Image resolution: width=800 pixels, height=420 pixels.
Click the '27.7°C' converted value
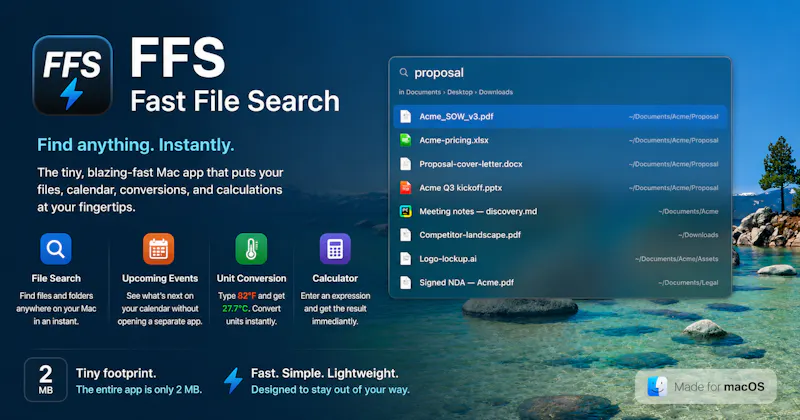(235, 308)
